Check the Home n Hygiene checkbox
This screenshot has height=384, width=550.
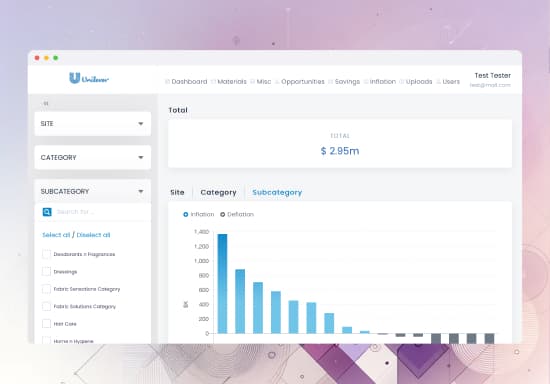pyautogui.click(x=46, y=340)
